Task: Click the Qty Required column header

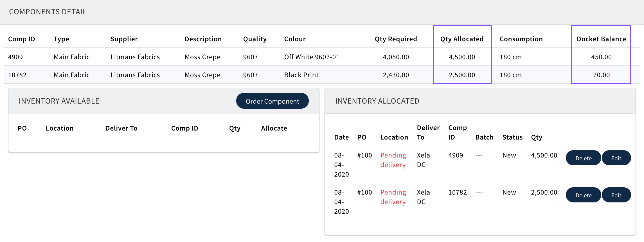Action: coord(396,39)
